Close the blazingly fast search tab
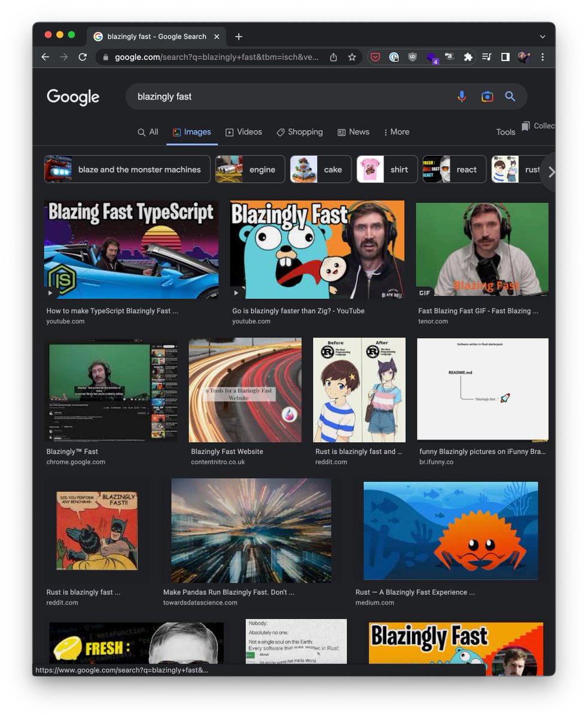Viewport: 588px width, 719px height. click(217, 37)
